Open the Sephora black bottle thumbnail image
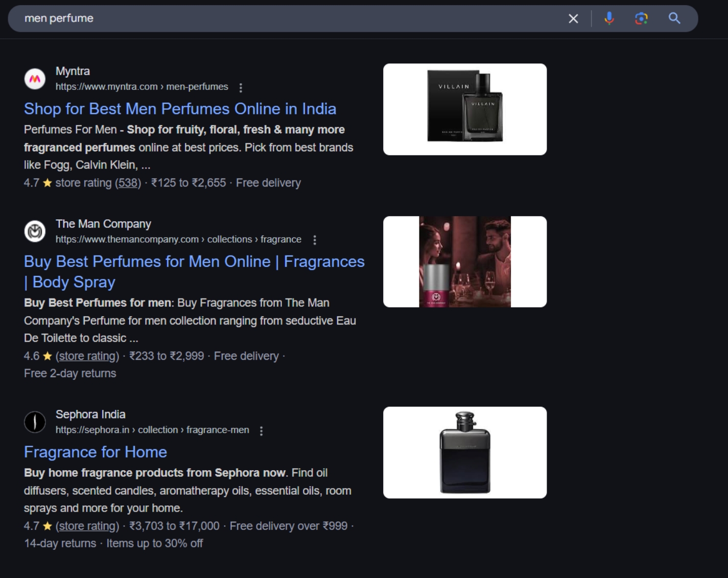 tap(465, 452)
